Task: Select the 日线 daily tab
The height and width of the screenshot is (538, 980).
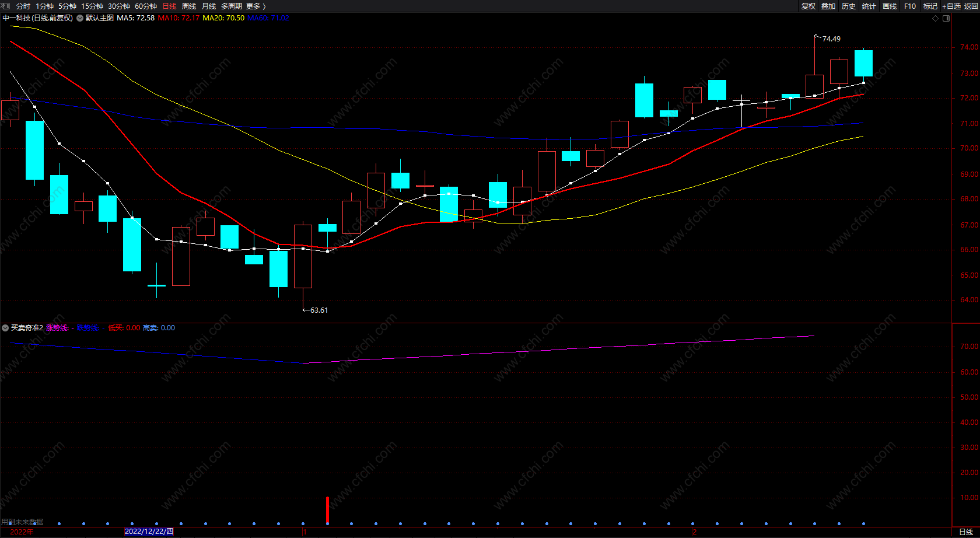Action: click(x=169, y=6)
